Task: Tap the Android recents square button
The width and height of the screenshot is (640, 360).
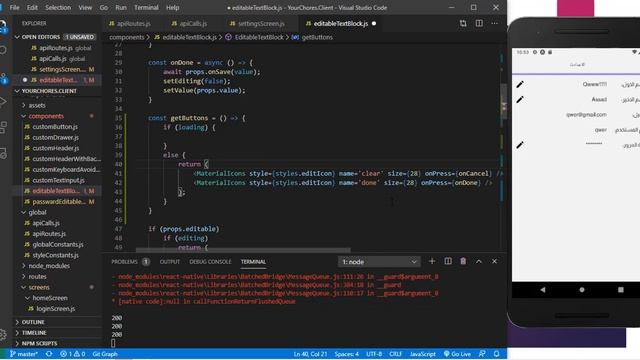Action: click(621, 289)
